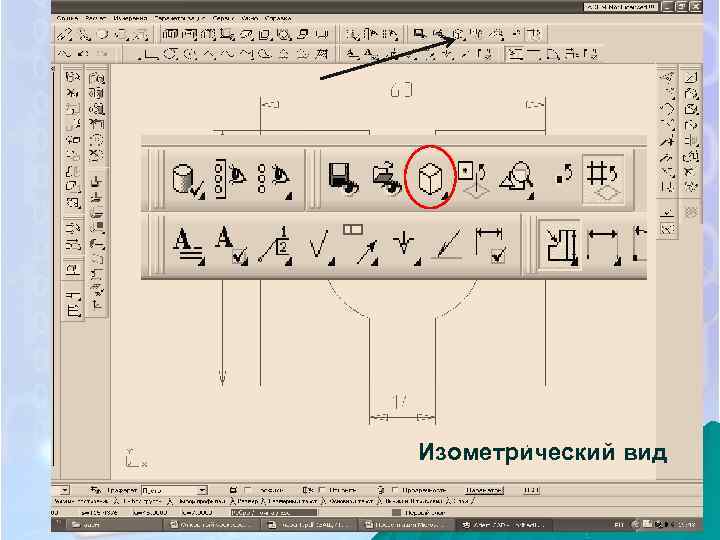Click the dark highlighted status field
This screenshot has height=540, width=720.
[274, 512]
